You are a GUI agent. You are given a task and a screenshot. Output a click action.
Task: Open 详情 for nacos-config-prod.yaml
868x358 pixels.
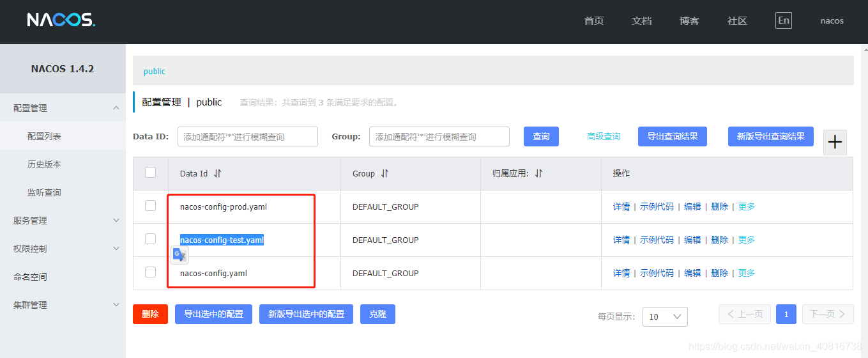point(621,206)
